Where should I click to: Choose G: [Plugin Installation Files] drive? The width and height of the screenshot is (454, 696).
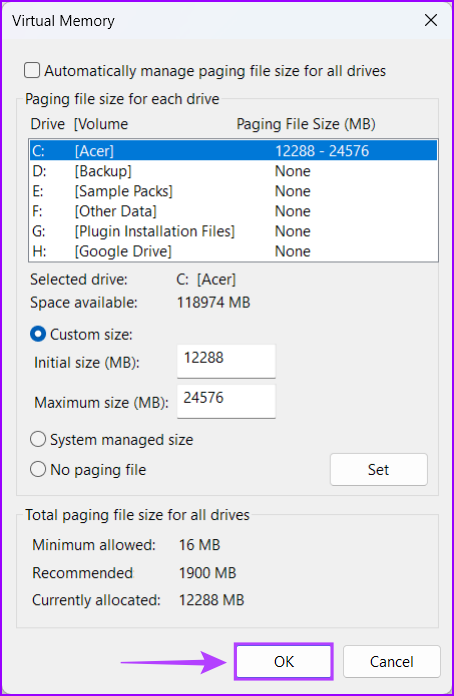point(233,231)
